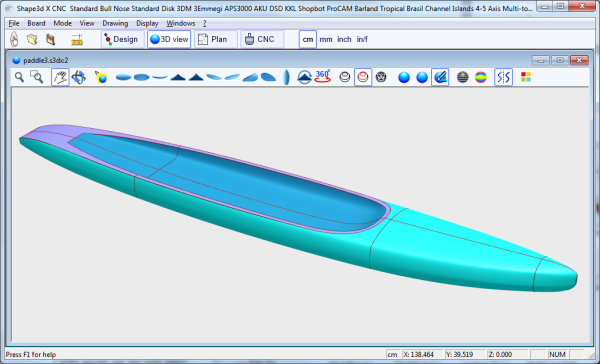Choose the rainbow curvature sphere display
Screen dimensions: 600x364
(x=481, y=77)
